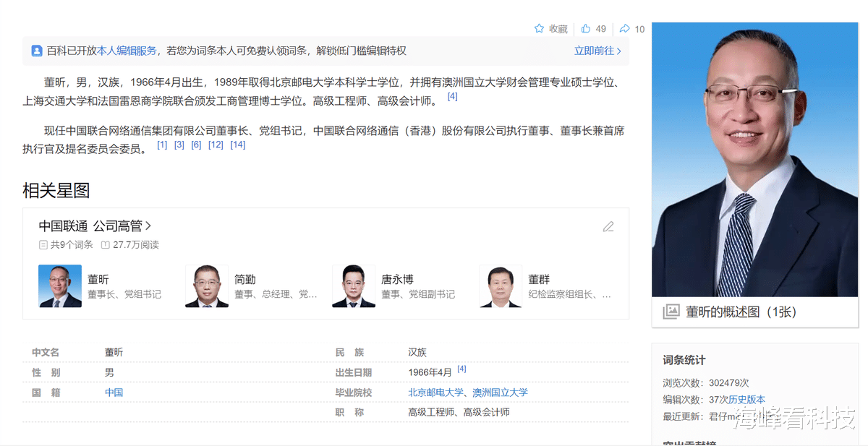Click the image gallery icon below portrait
Image resolution: width=868 pixels, height=446 pixels.
671,312
